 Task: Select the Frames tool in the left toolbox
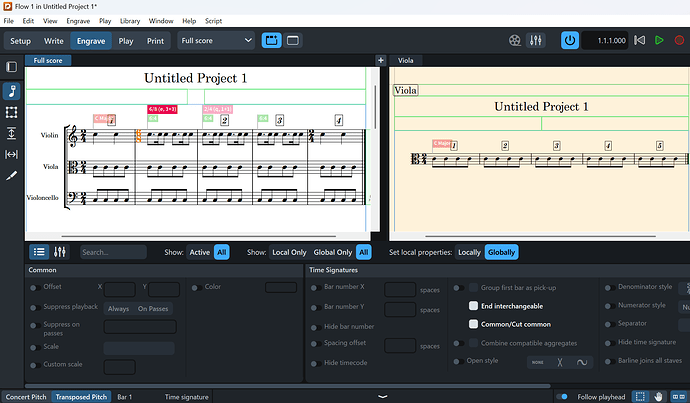pyautogui.click(x=11, y=112)
